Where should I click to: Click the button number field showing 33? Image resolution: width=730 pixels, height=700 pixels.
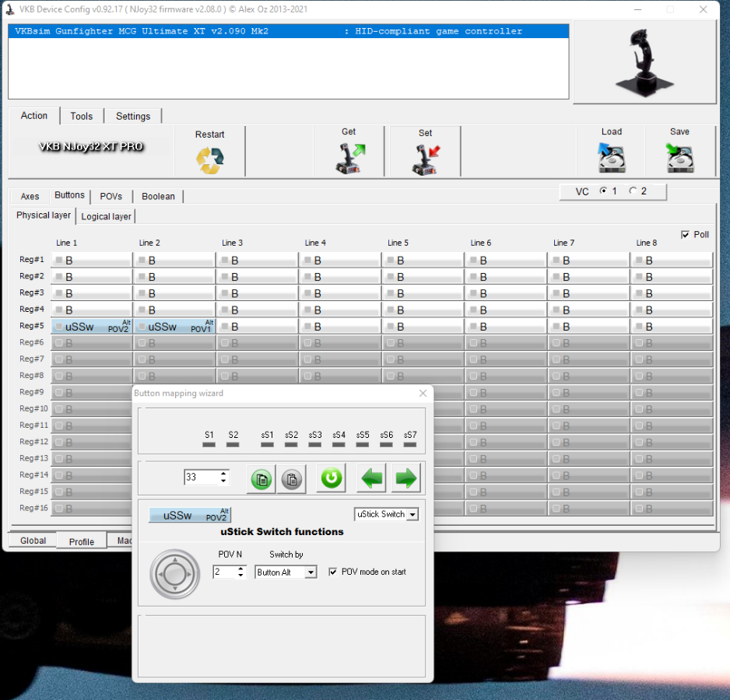click(202, 477)
